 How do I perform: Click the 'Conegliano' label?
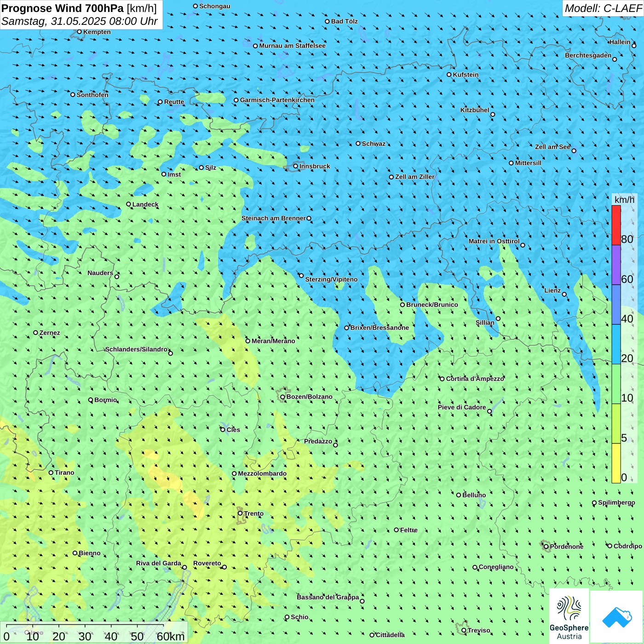pyautogui.click(x=496, y=567)
